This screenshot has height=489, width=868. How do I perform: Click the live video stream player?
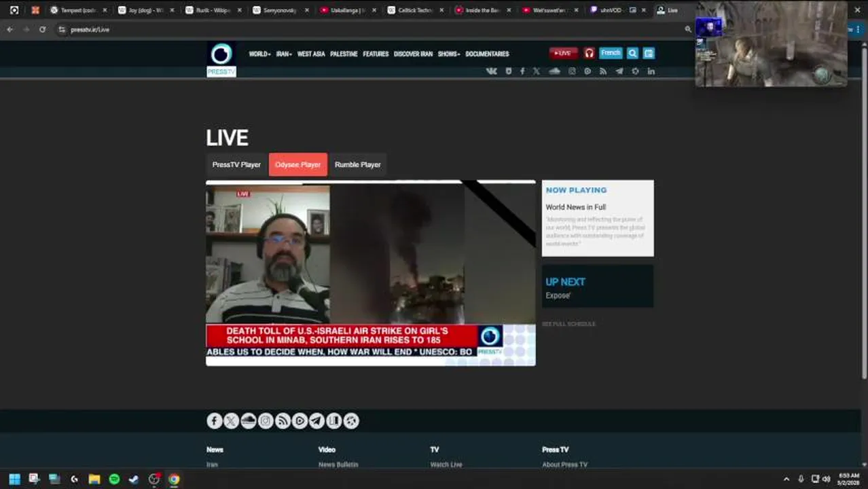tap(371, 273)
